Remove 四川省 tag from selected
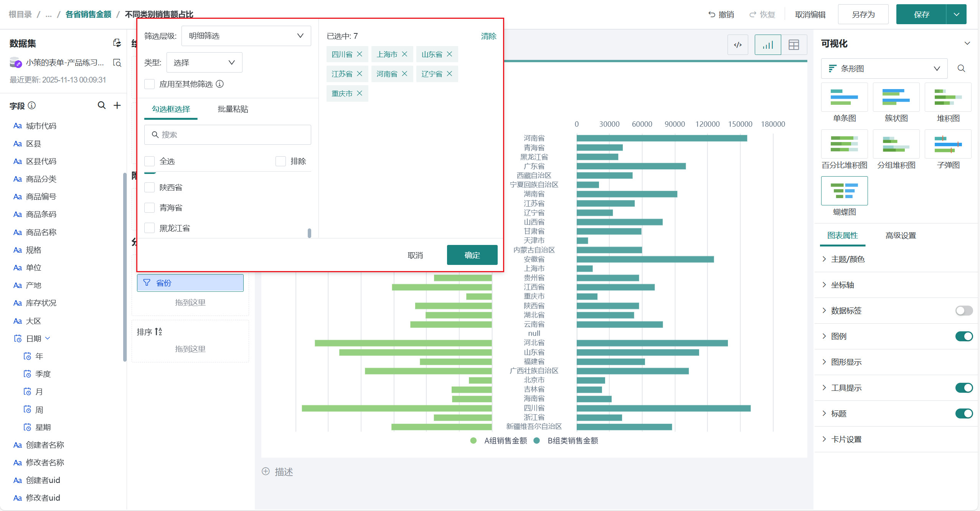This screenshot has width=980, height=511. [x=360, y=54]
